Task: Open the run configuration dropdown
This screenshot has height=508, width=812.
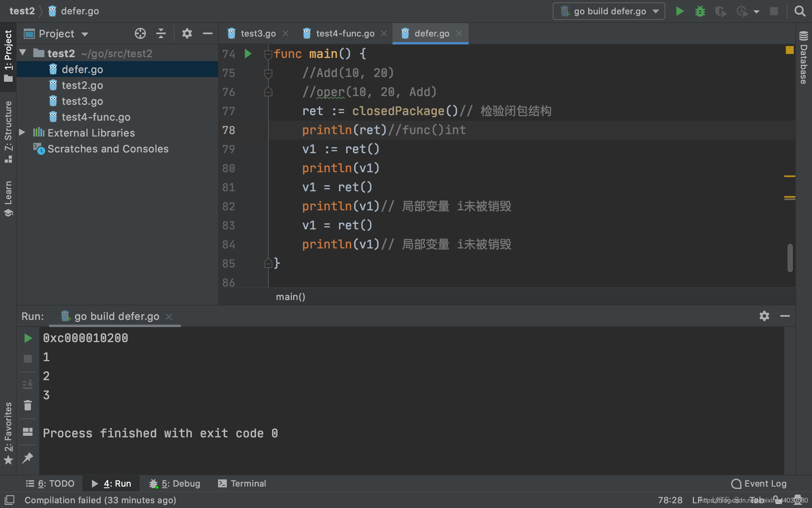Action: 609,11
